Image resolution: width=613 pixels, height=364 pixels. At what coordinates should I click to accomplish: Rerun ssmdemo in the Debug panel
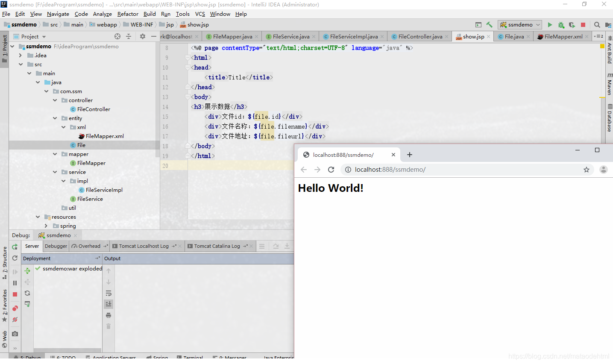(15, 247)
